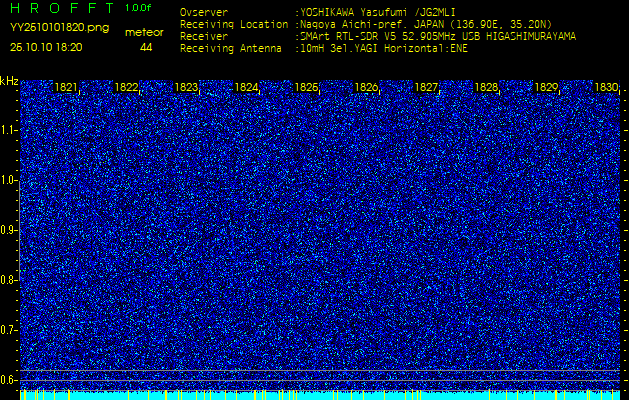Click the meteor count 44
Screen dimensions: 629x400
click(146, 48)
